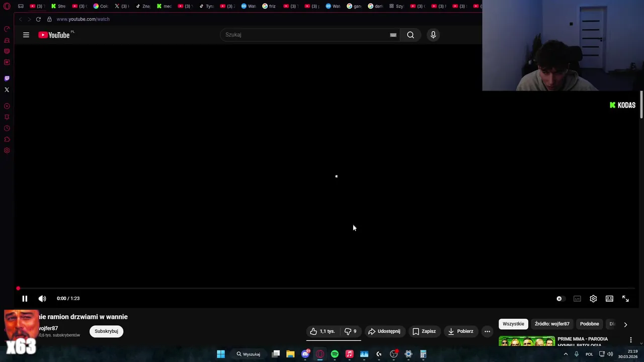This screenshot has height=362, width=644.
Task: Go forward in browser history
Action: [29, 19]
